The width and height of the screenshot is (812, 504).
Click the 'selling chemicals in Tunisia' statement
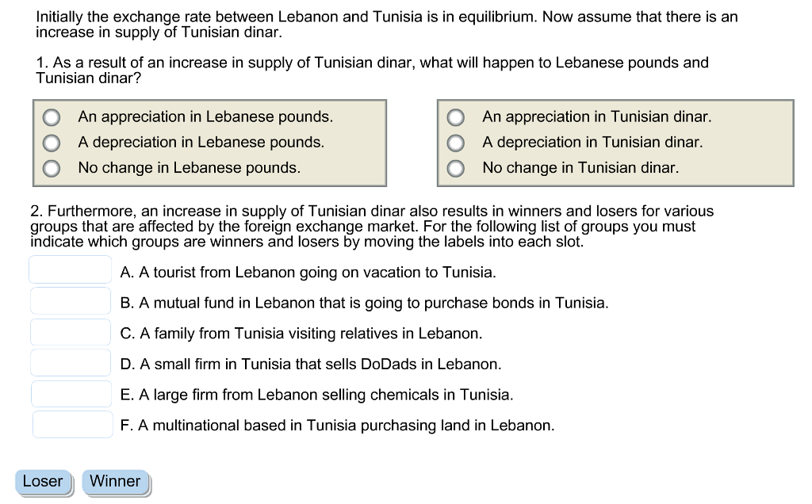pyautogui.click(x=316, y=395)
